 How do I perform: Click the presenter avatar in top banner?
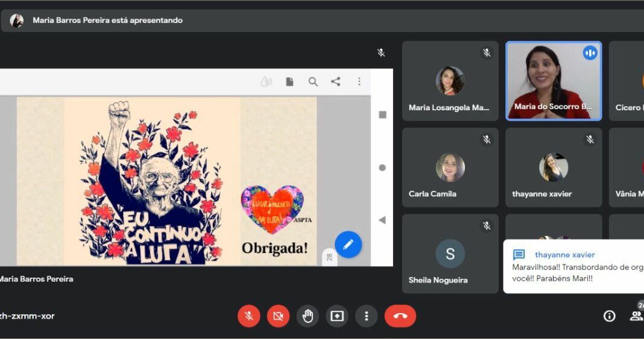tap(17, 20)
